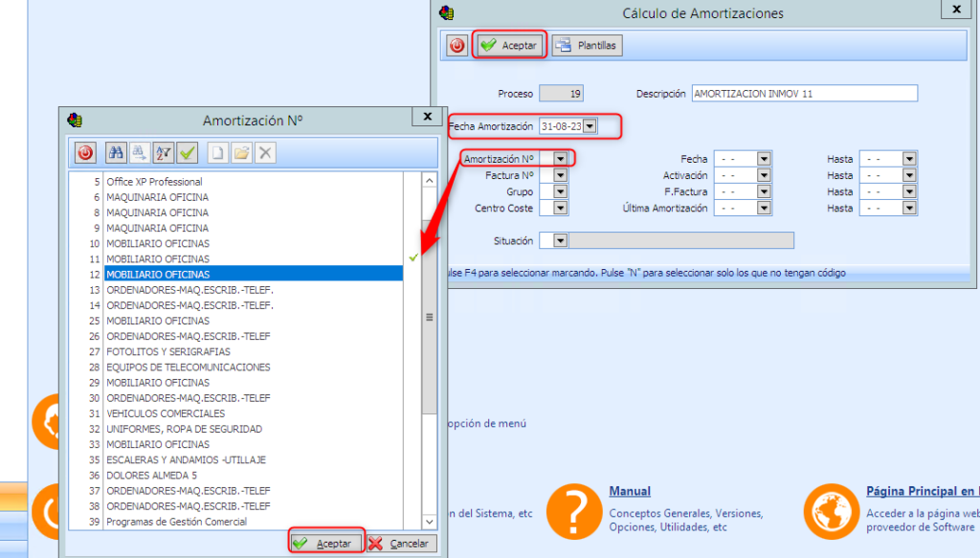Click the binoculars search icon

(x=117, y=152)
